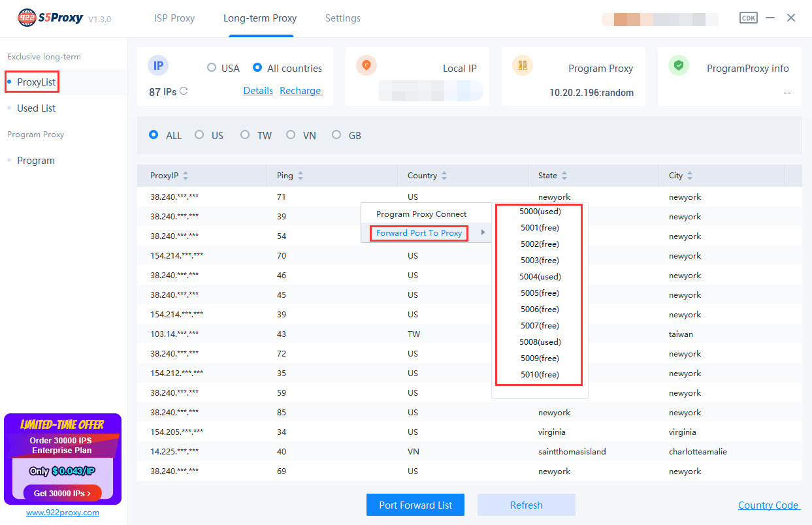Select the ALL filter radio

point(154,135)
